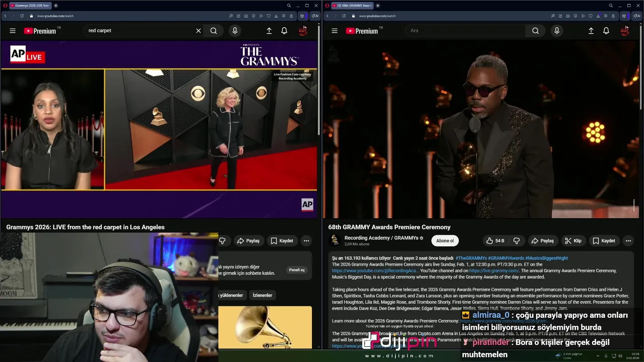This screenshot has width=644, height=362.
Task: Click the #TheGRAMMYs hashtag
Action: [471, 258]
